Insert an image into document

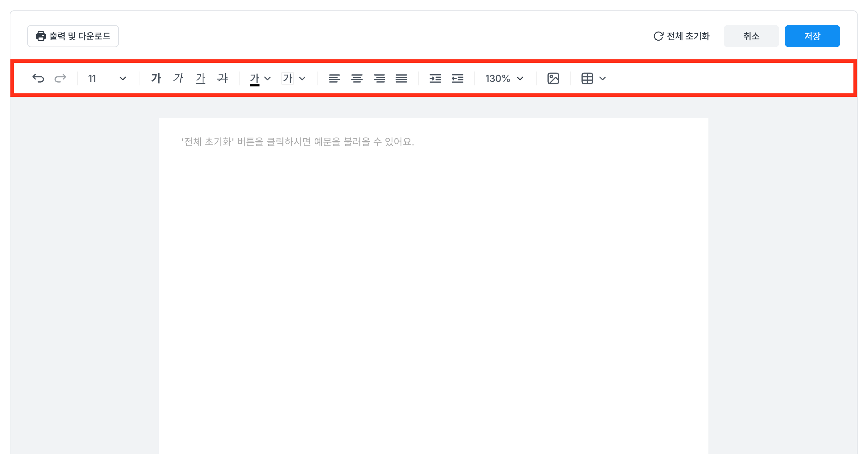(553, 78)
